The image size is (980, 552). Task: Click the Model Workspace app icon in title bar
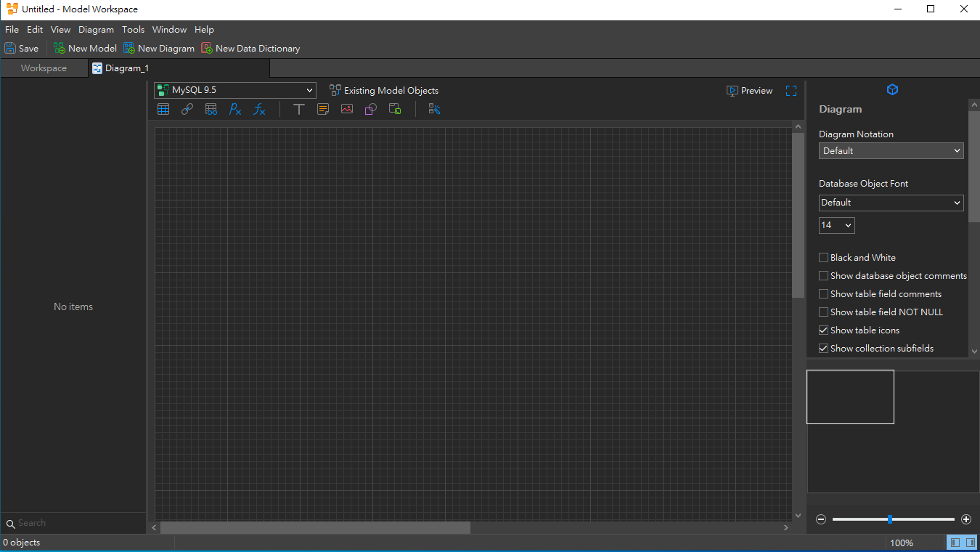click(x=12, y=9)
